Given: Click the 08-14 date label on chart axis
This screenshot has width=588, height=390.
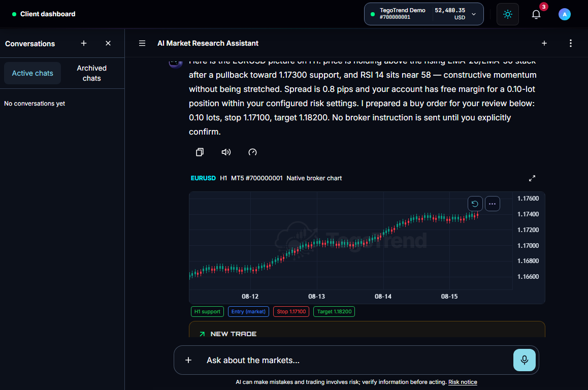Looking at the screenshot, I should (383, 296).
